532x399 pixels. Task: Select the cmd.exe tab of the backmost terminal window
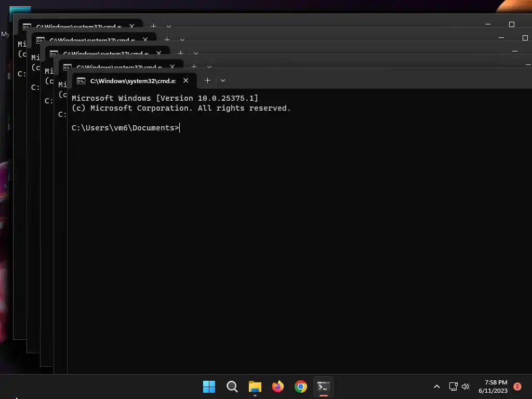point(81,24)
